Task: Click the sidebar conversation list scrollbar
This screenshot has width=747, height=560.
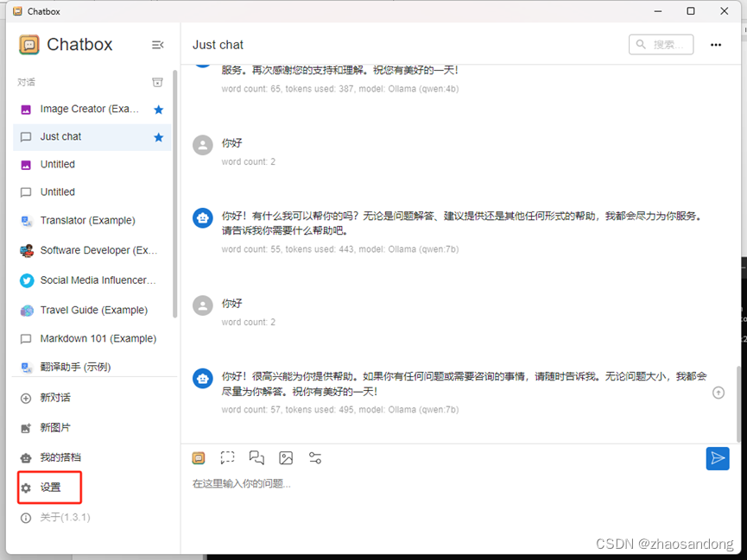Action: (x=174, y=194)
